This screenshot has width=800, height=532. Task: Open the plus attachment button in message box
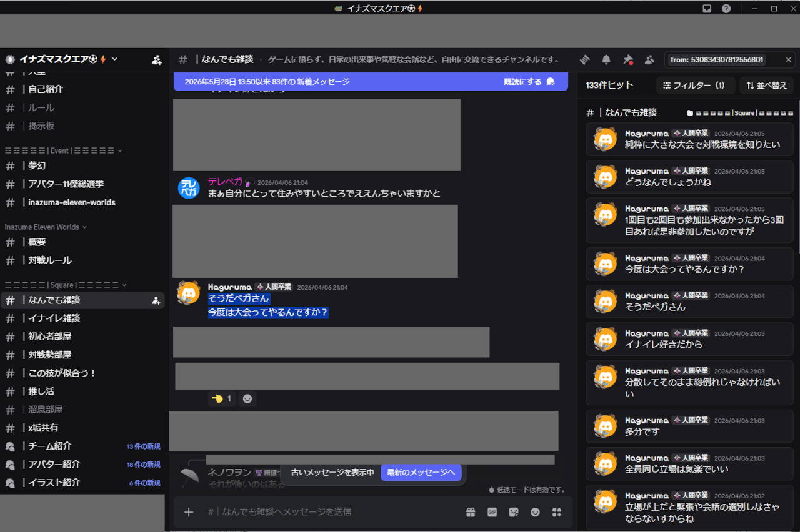click(189, 512)
